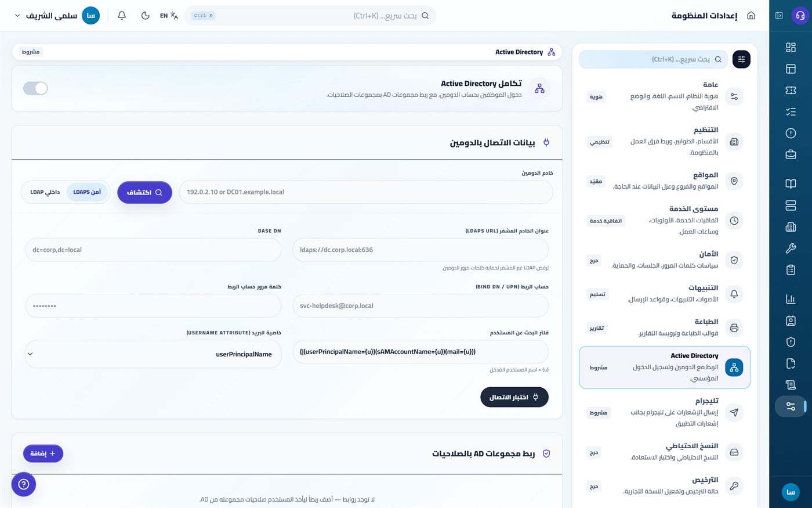The height and width of the screenshot is (508, 812).
Task: Open the checklist tasks icon in sidebar
Action: click(x=791, y=112)
